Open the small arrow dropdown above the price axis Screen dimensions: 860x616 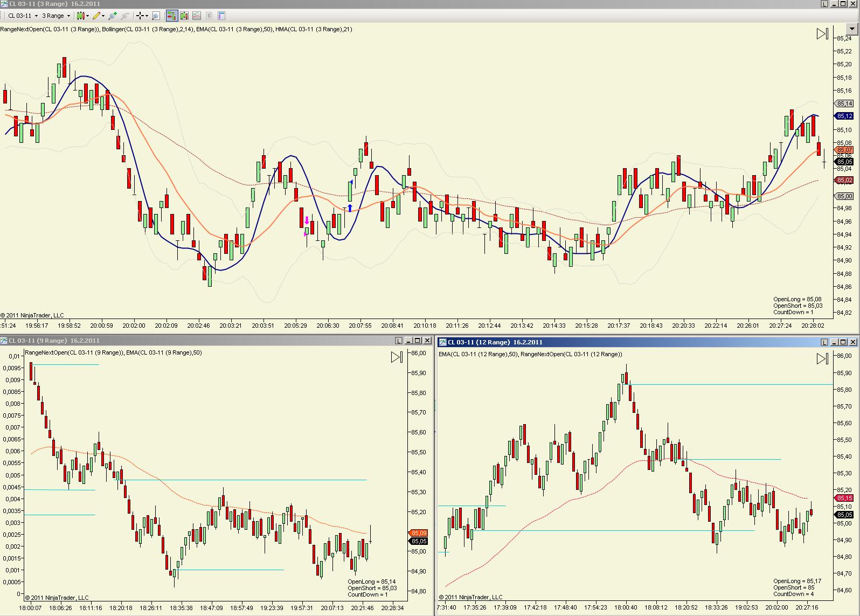click(852, 29)
